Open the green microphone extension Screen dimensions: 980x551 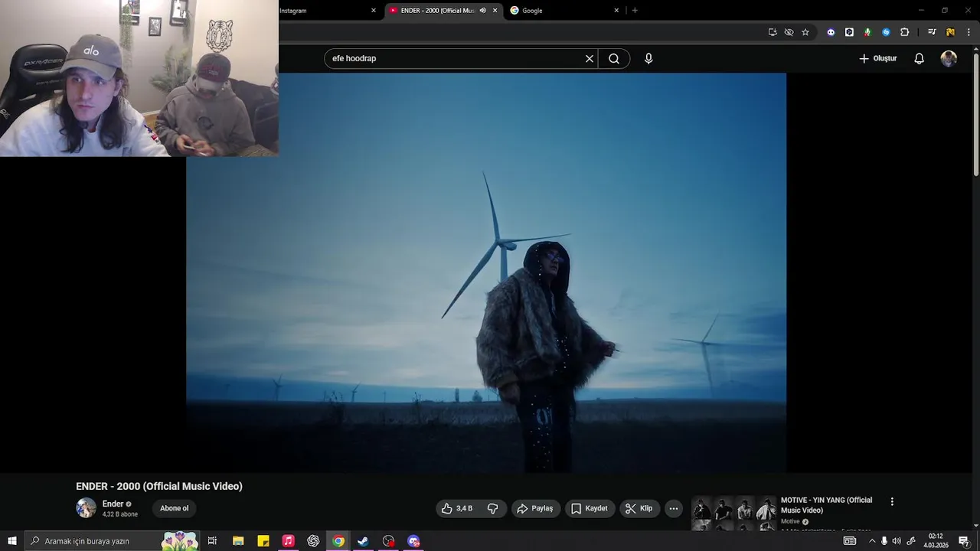point(867,32)
